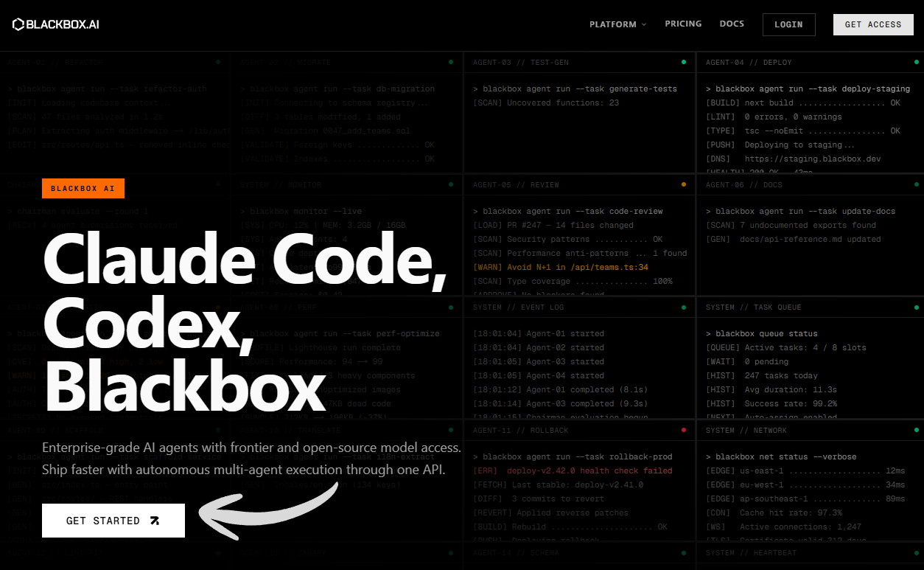Screen dimensions: 924x570
Task: Click 'Ship faster with autonomous multi-agent execution' line
Action: point(243,470)
